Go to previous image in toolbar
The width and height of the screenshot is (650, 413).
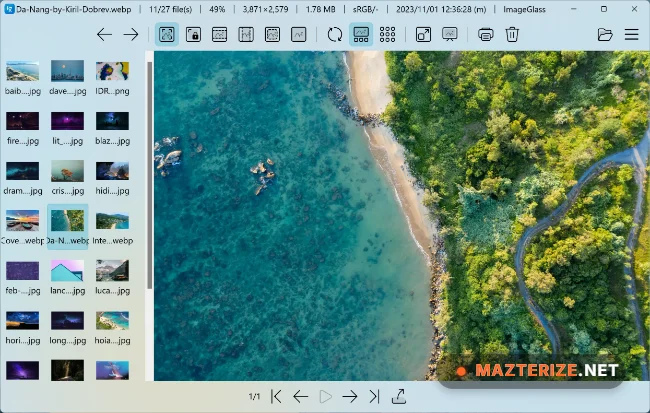point(104,34)
